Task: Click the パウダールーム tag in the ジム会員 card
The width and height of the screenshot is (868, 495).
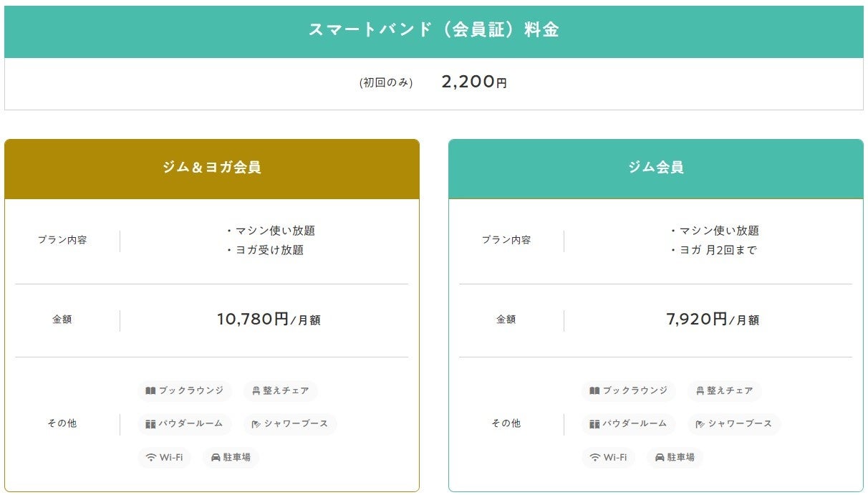Action: [627, 424]
